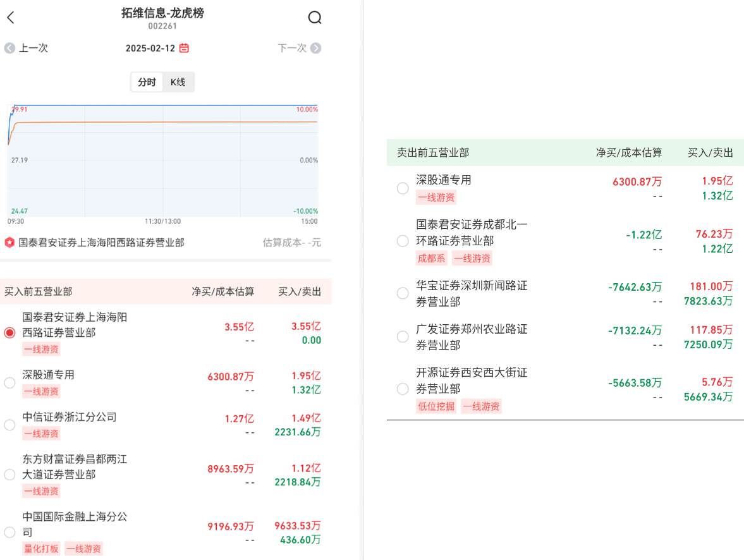744x560 pixels.
Task: Select 中信证券浙江分公司 radio button
Action: (x=9, y=425)
